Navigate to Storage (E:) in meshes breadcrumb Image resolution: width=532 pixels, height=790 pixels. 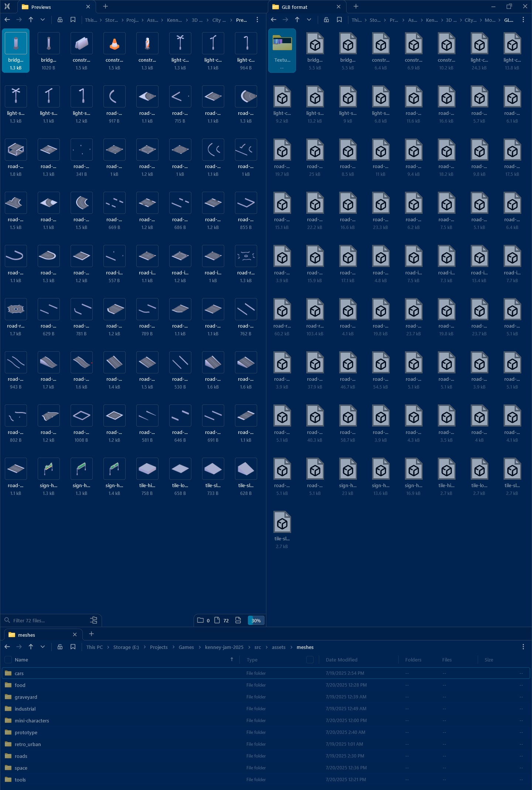tap(126, 647)
